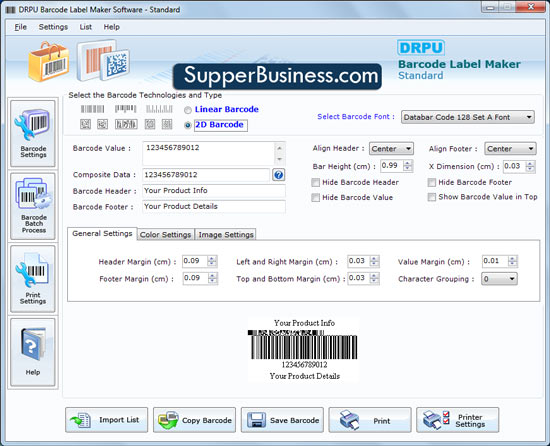Switch to the General Settings tab
Viewport: 550px width, 446px height.
[x=102, y=234]
